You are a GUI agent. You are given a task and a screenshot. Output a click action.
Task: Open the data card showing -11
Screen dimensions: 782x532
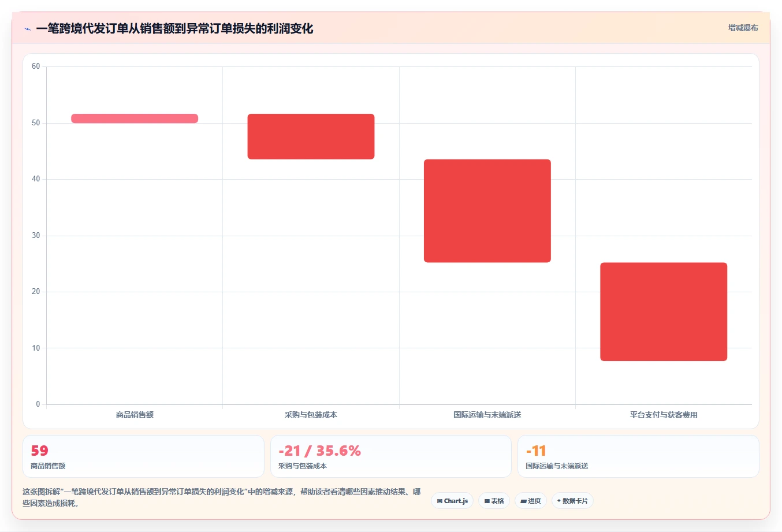point(638,456)
